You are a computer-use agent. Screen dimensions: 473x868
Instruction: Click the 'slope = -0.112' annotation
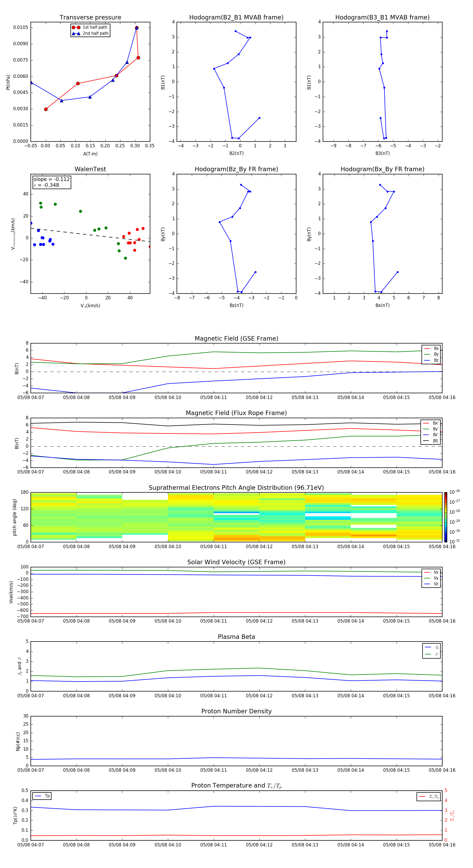[52, 179]
